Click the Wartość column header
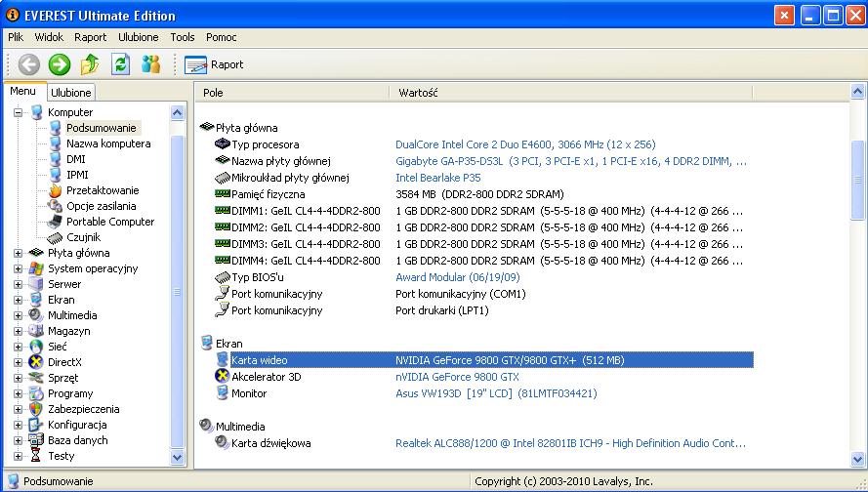The height and width of the screenshot is (492, 868). pyautogui.click(x=571, y=93)
